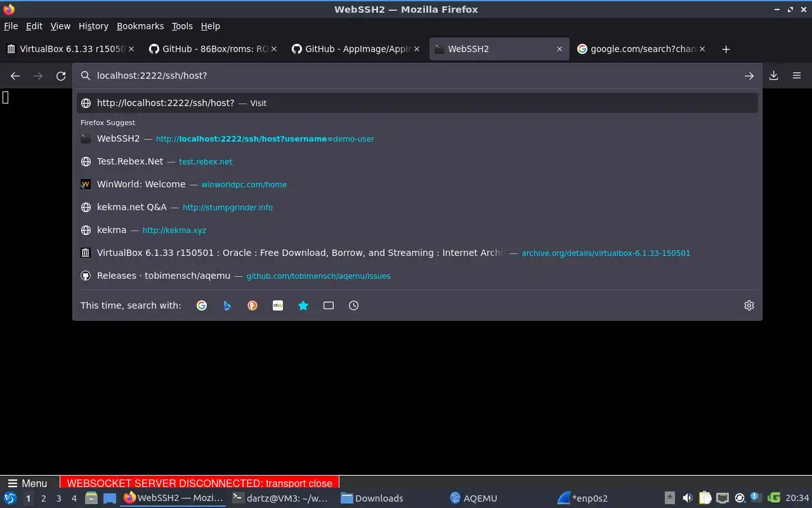The width and height of the screenshot is (812, 508).
Task: Click the green G tray icon
Action: pyautogui.click(x=774, y=498)
